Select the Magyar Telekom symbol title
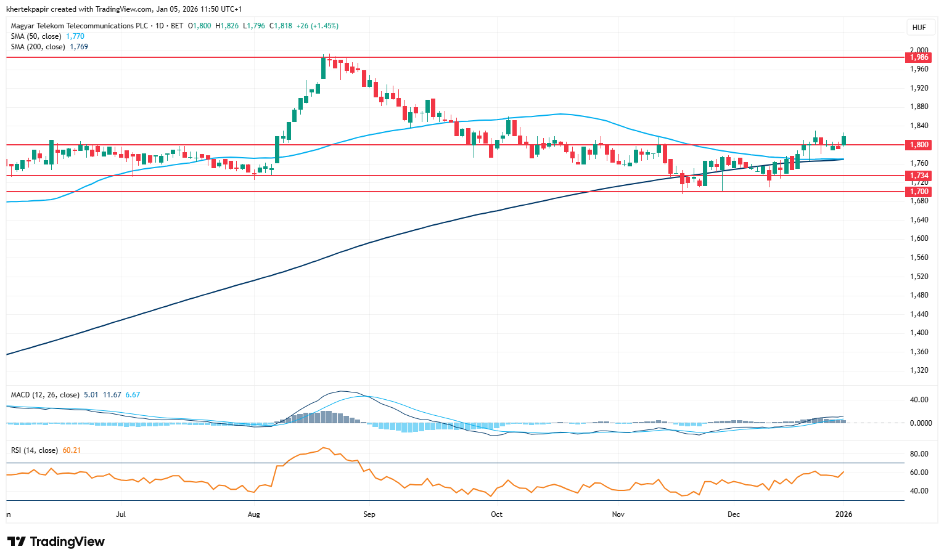The width and height of the screenshot is (944, 560). [x=80, y=26]
